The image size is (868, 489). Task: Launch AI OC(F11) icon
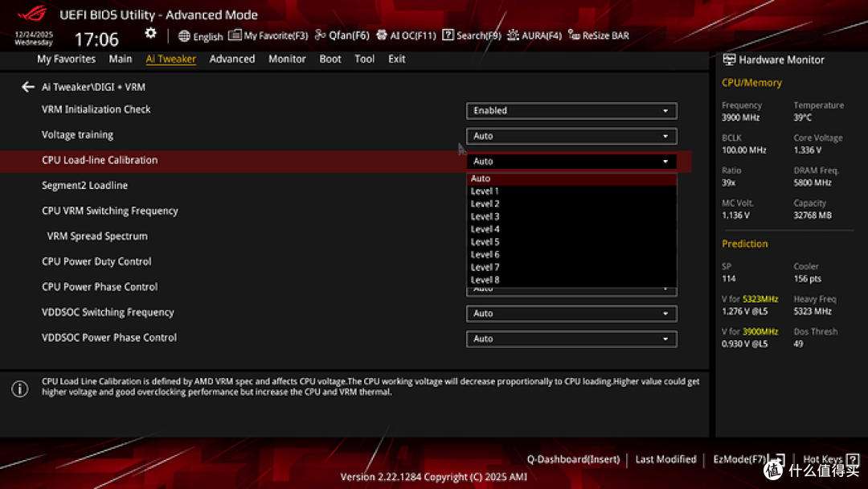pyautogui.click(x=382, y=35)
